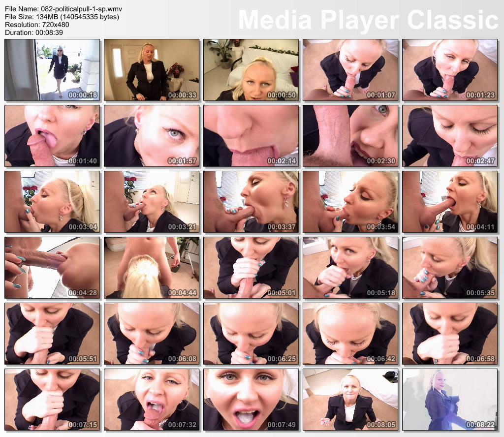Click the 00:08:22 timestamp label
This screenshot has width=504, height=437.
(480, 425)
